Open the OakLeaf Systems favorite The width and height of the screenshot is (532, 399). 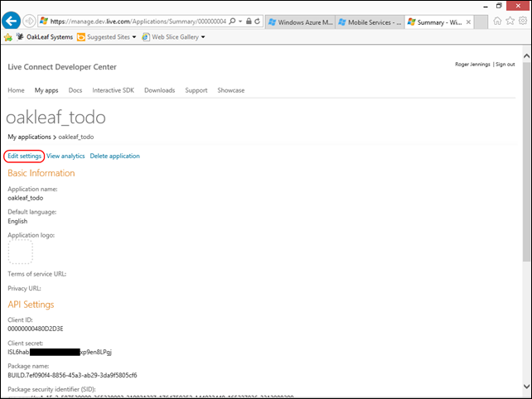[45, 37]
